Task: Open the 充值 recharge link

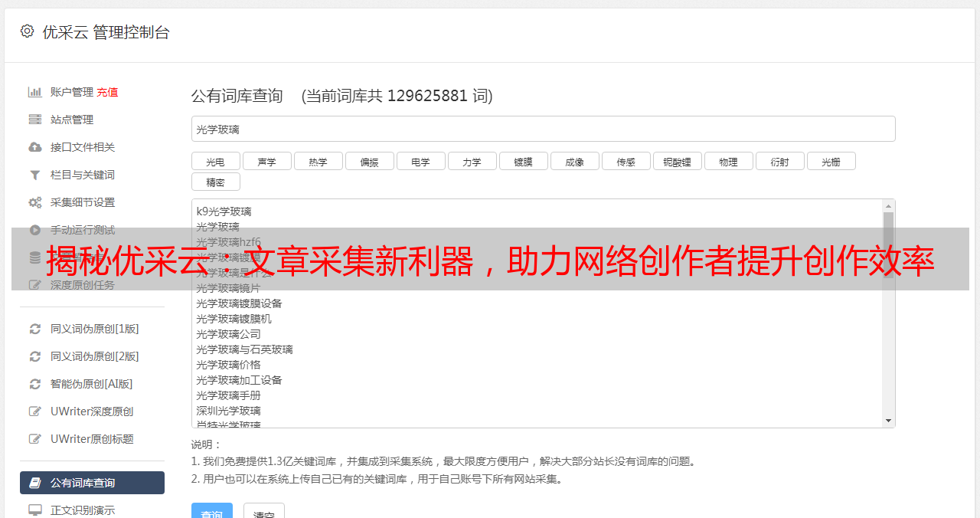Action: (107, 92)
